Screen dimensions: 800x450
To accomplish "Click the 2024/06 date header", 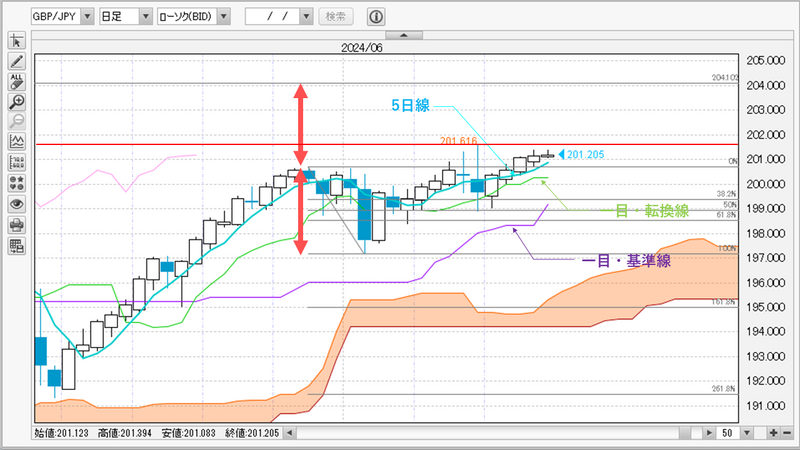I will (x=362, y=47).
